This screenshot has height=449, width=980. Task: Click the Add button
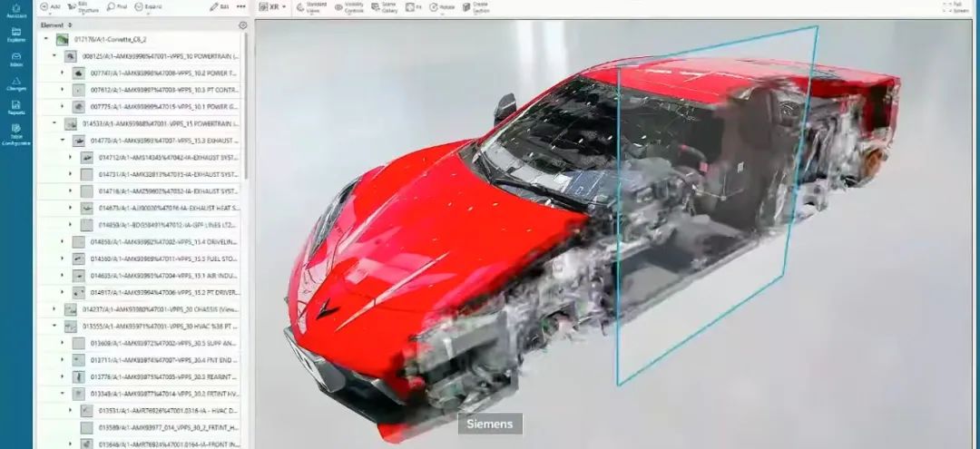(50, 6)
